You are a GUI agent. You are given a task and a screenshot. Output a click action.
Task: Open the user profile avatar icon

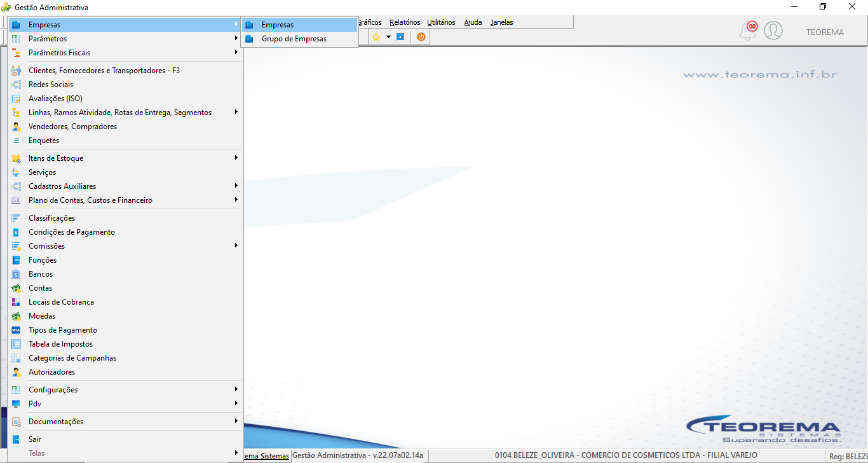(773, 31)
